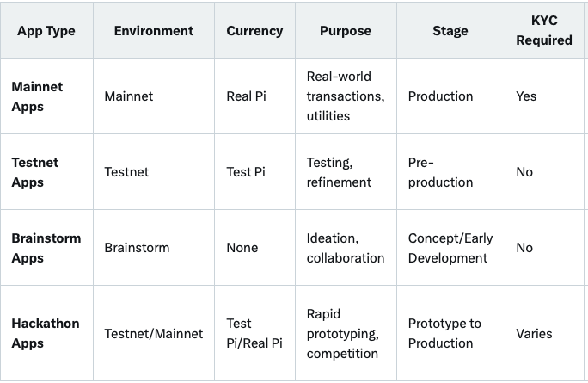This screenshot has width=588, height=383.
Task: Select the Concept/Early Development cell
Action: pyautogui.click(x=450, y=248)
